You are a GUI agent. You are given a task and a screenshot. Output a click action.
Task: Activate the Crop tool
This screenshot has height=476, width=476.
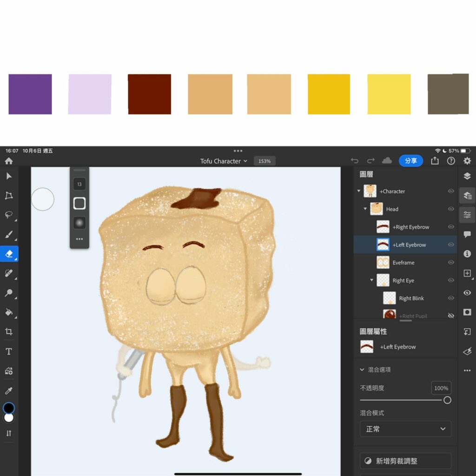(x=9, y=331)
